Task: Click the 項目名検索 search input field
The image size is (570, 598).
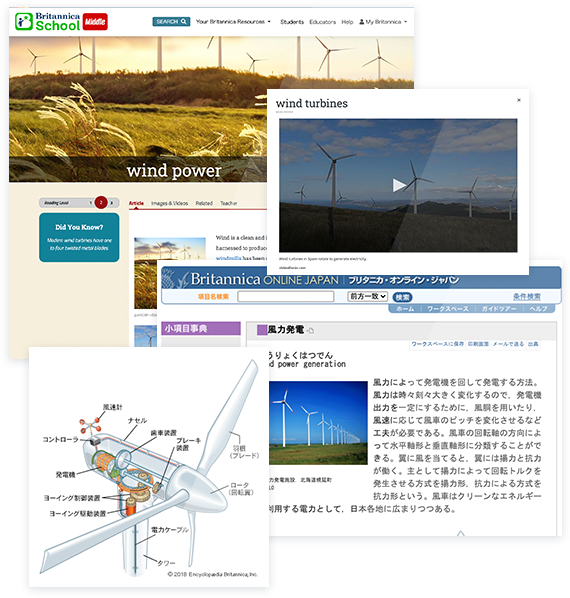Action: point(286,296)
